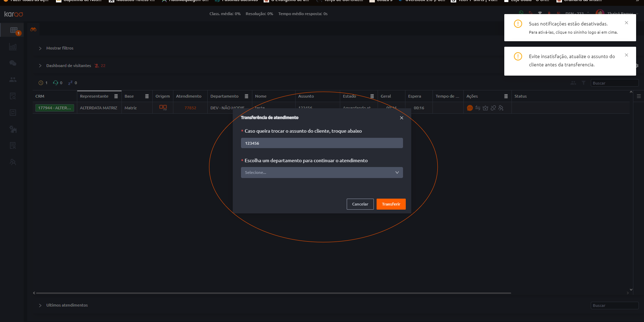Click the add-user icon in Ações column
The height and width of the screenshot is (322, 644).
click(x=501, y=108)
